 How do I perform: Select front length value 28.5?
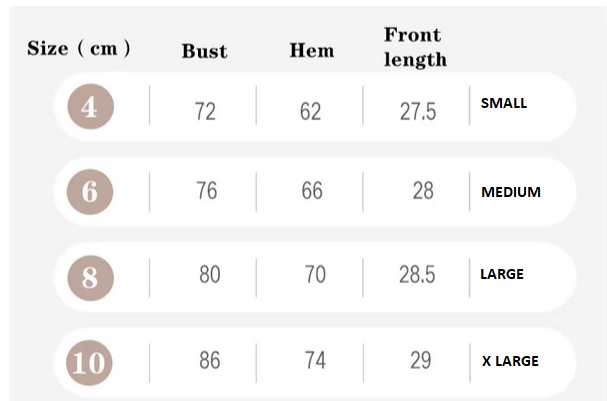[x=418, y=274]
